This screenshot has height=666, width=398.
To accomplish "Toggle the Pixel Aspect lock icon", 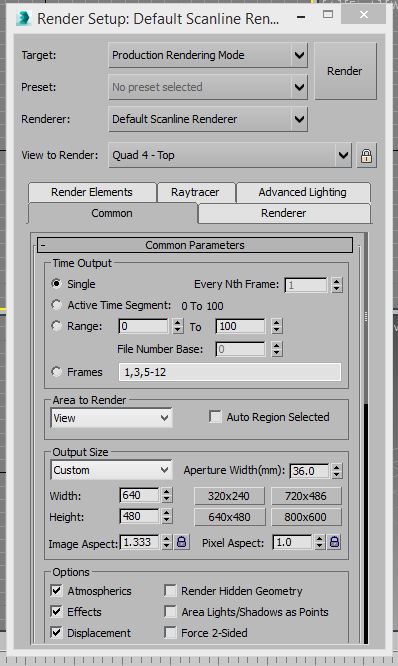I will pyautogui.click(x=335, y=542).
